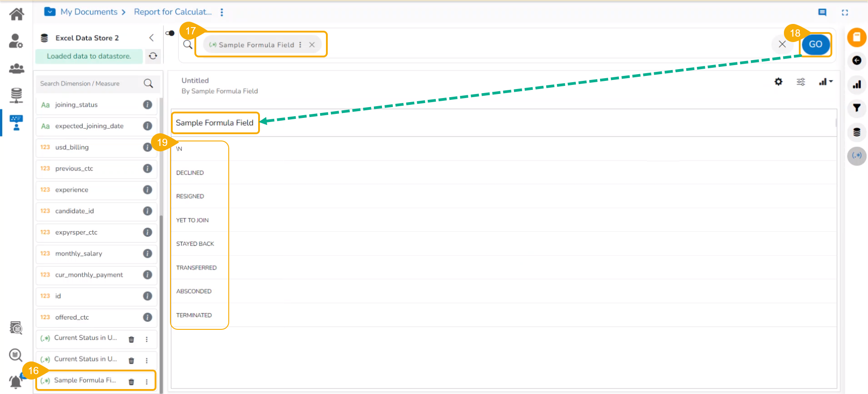Open options menu for Sample Formula Field chip
This screenshot has width=868, height=394.
click(x=300, y=45)
